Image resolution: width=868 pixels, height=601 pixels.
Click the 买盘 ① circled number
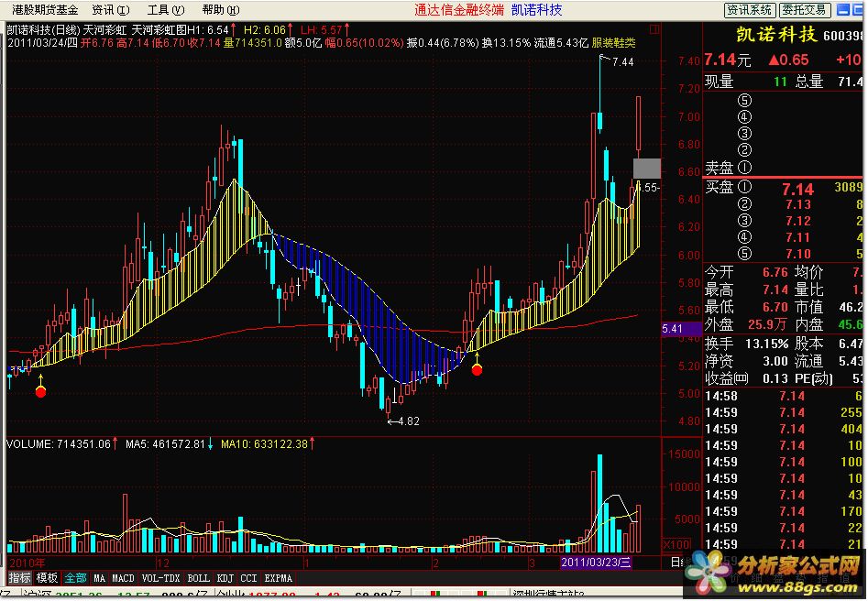click(744, 187)
